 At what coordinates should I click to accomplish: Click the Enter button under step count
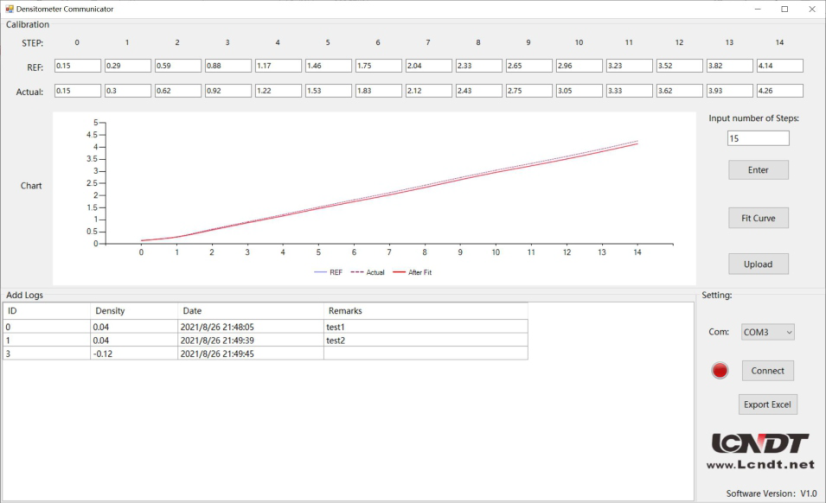(758, 170)
